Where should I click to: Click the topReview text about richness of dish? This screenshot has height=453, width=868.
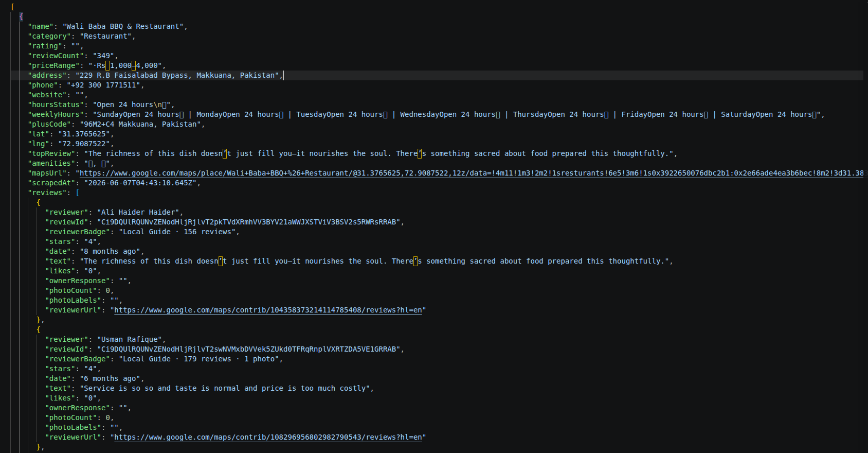[378, 153]
